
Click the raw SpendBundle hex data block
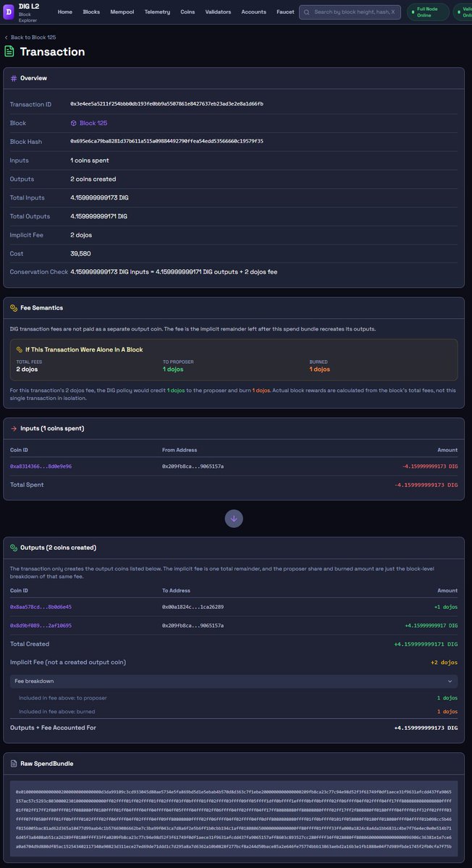click(234, 820)
